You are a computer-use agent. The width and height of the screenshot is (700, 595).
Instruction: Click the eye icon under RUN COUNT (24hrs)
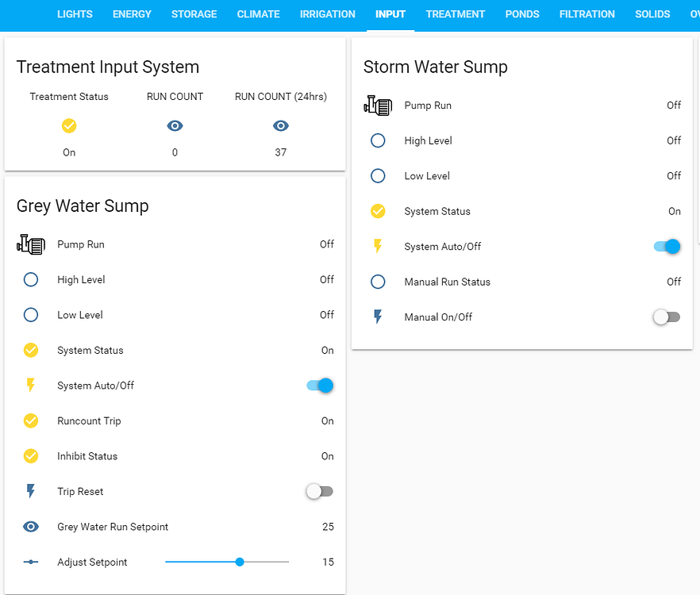tap(280, 125)
